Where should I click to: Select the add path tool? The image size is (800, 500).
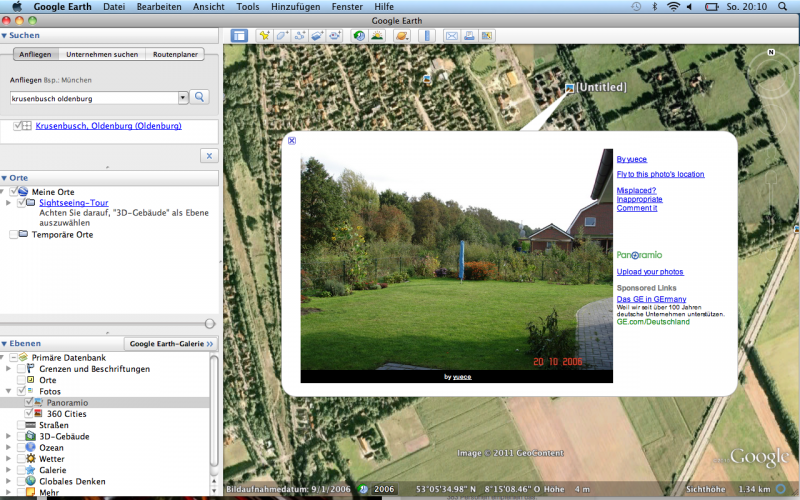point(300,36)
